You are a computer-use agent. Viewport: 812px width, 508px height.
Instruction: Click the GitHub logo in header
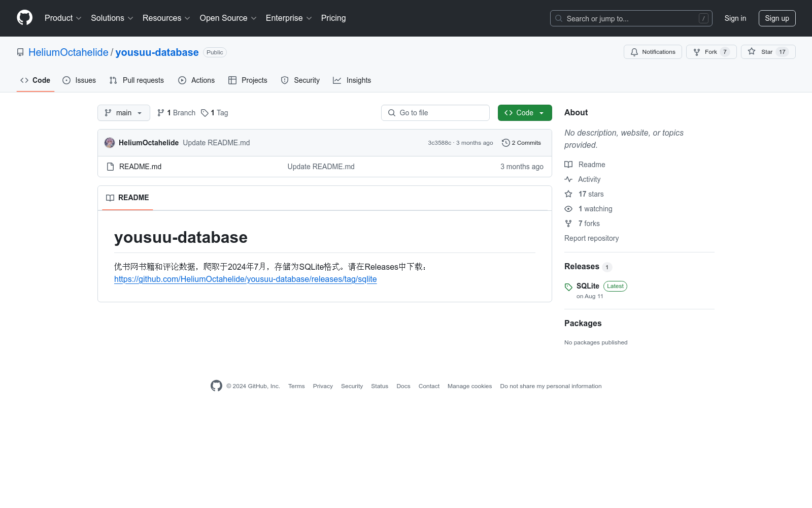24,18
